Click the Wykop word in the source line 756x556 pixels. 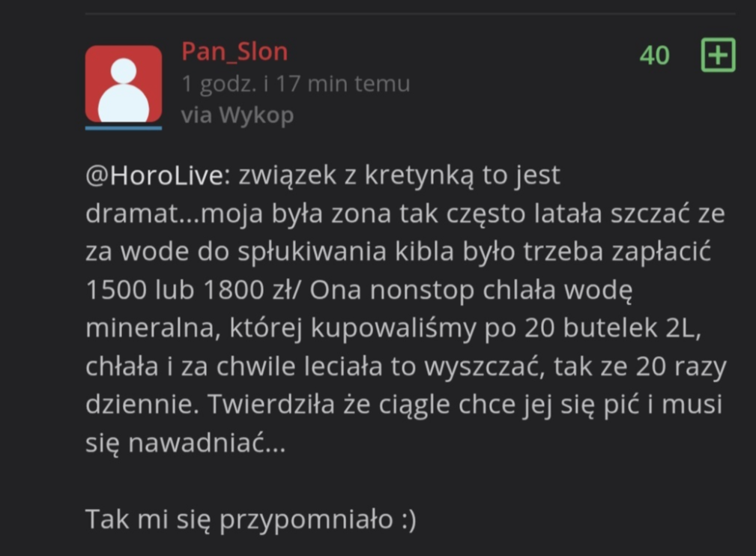pyautogui.click(x=256, y=115)
